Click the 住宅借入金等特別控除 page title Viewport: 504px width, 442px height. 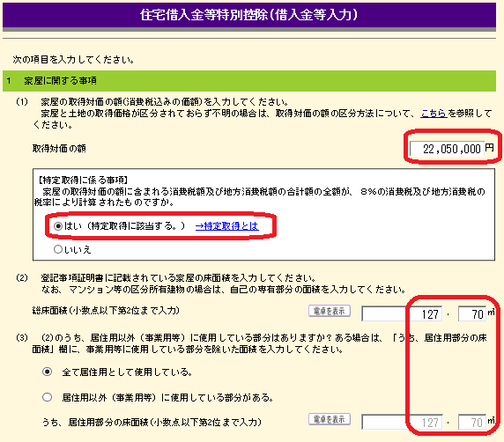(249, 15)
